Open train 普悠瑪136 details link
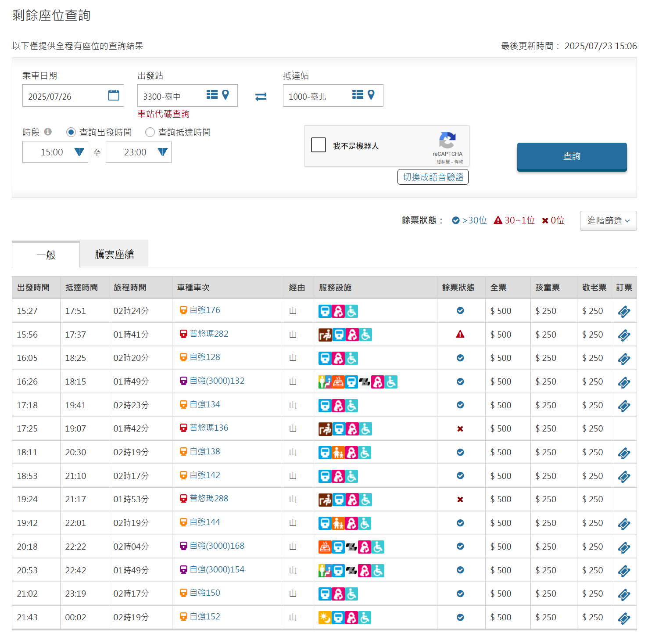Viewport: 648px width, 644px height. click(209, 428)
